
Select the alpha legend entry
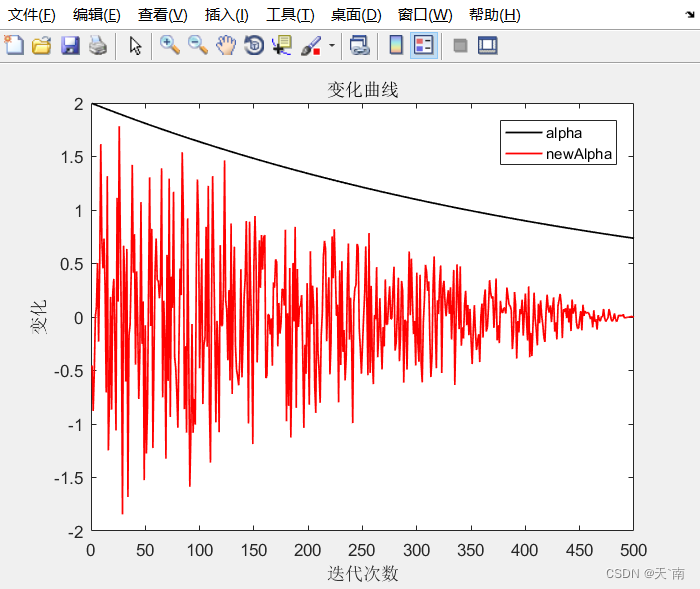(563, 133)
